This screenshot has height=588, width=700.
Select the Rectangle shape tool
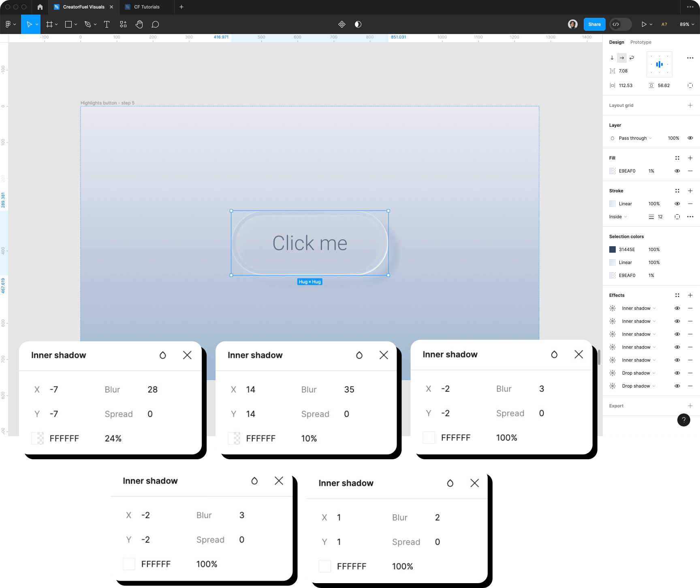[x=68, y=24]
